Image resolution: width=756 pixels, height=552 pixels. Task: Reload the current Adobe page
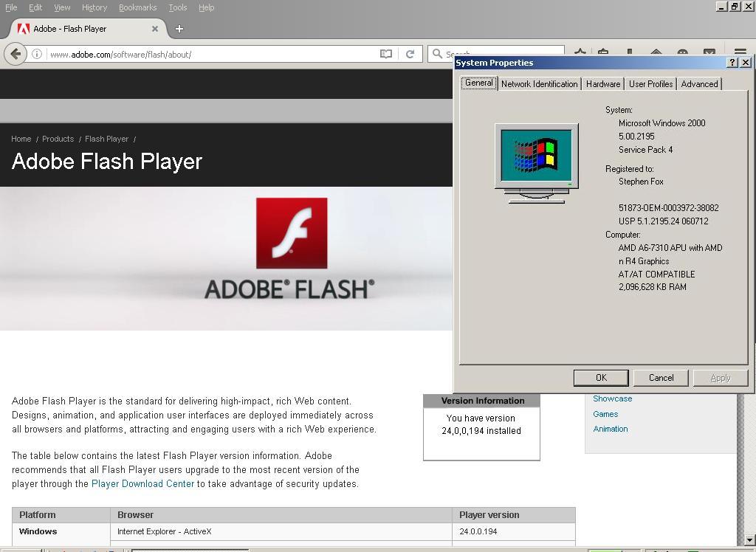pos(410,54)
